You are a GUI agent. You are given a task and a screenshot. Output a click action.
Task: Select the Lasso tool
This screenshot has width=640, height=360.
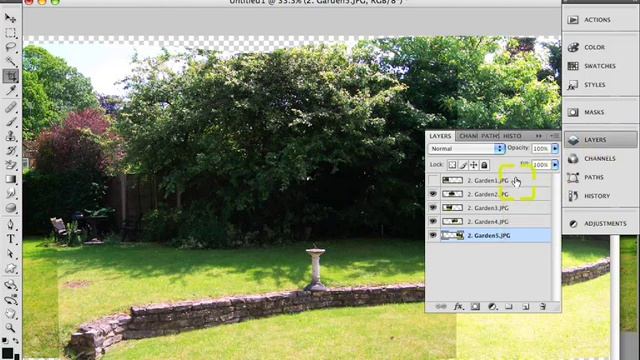[x=11, y=47]
